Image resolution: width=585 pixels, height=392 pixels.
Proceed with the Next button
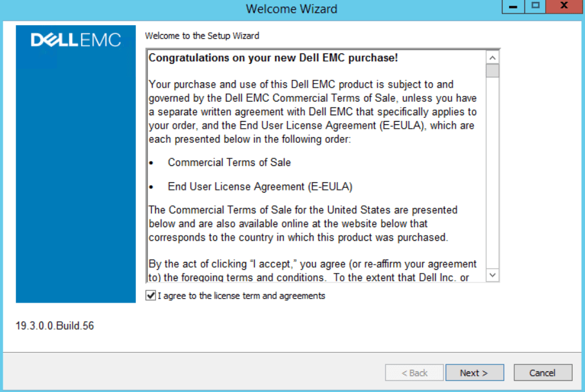coord(474,373)
